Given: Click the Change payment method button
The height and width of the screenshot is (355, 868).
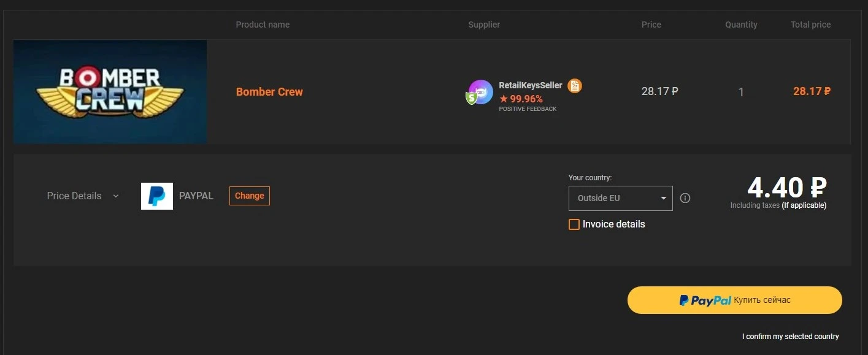Looking at the screenshot, I should pos(250,196).
